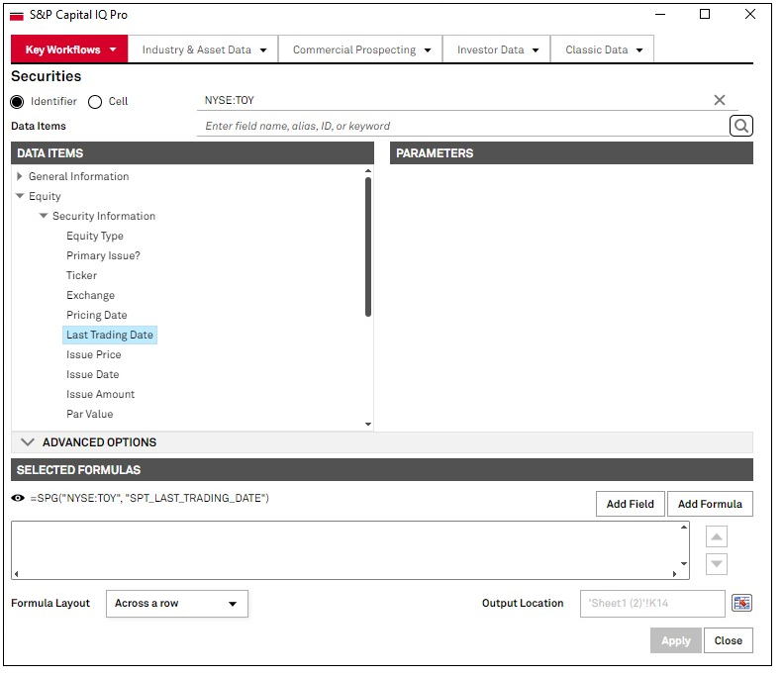This screenshot has height=677, width=784.
Task: Click the Data Items search input field
Action: tap(463, 126)
